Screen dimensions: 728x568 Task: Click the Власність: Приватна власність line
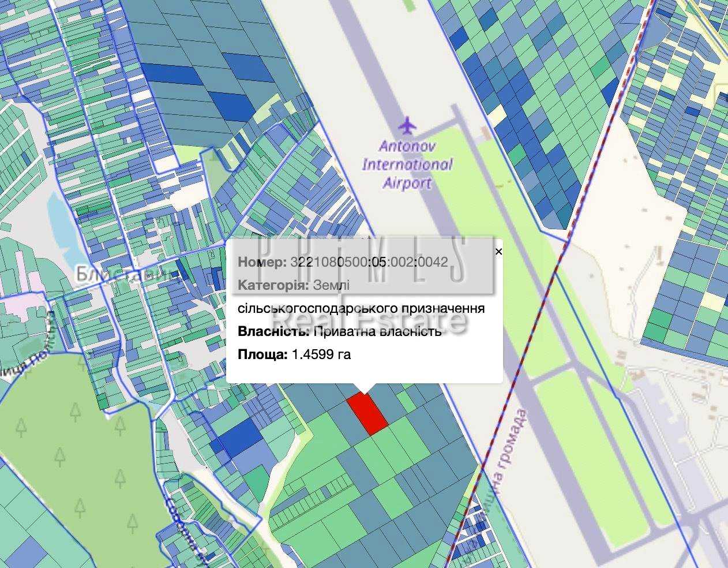click(x=339, y=331)
